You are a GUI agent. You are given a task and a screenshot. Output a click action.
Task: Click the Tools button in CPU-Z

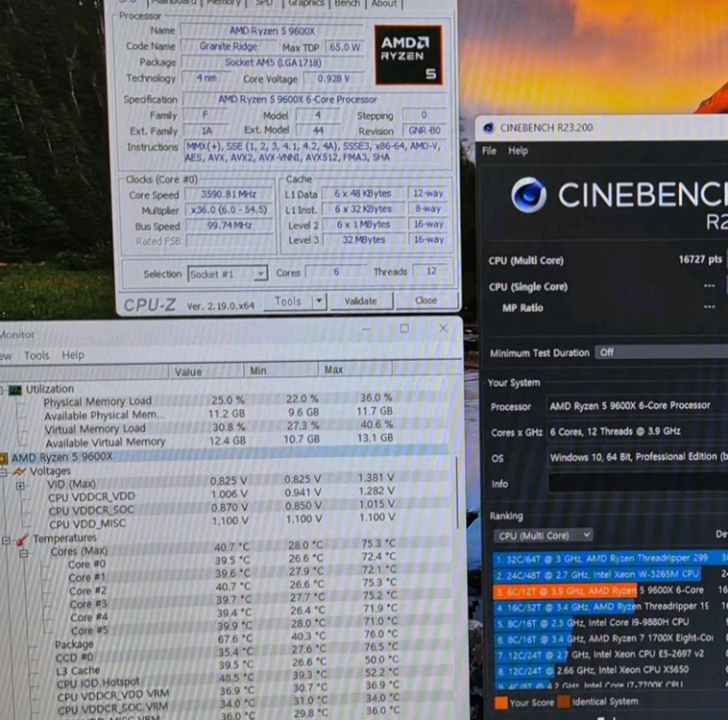[x=288, y=301]
